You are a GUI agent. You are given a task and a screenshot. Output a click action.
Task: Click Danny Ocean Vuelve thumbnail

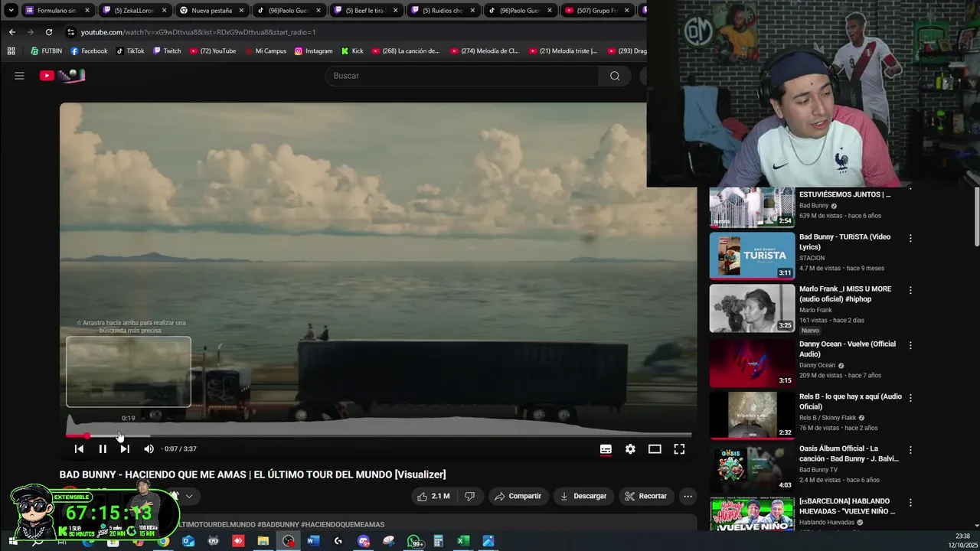pyautogui.click(x=752, y=363)
